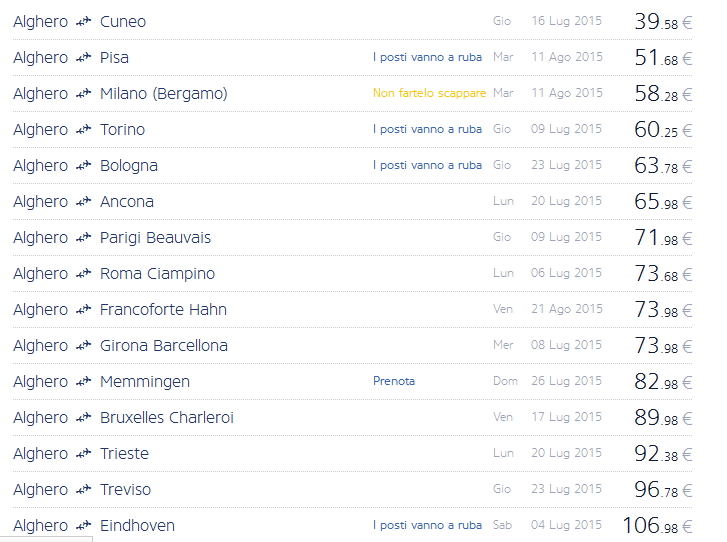Click the plane icon in the Memmingen row
This screenshot has height=542, width=727.
click(x=84, y=382)
